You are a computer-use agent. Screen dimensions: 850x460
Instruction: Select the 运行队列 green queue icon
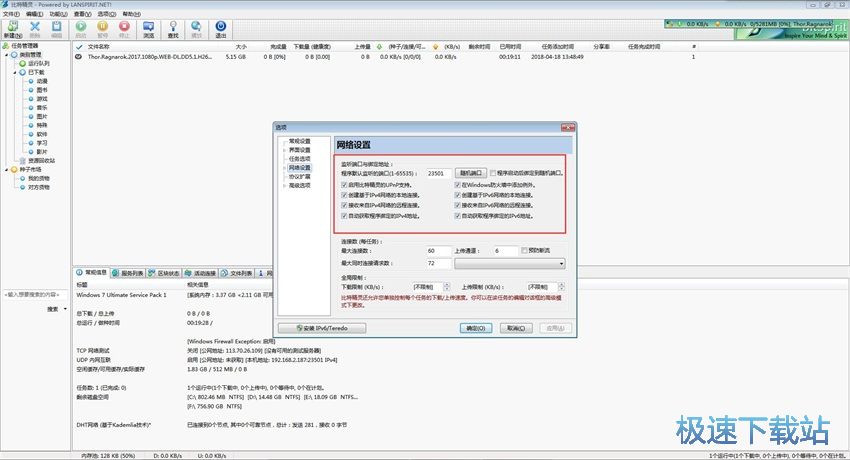coord(23,63)
